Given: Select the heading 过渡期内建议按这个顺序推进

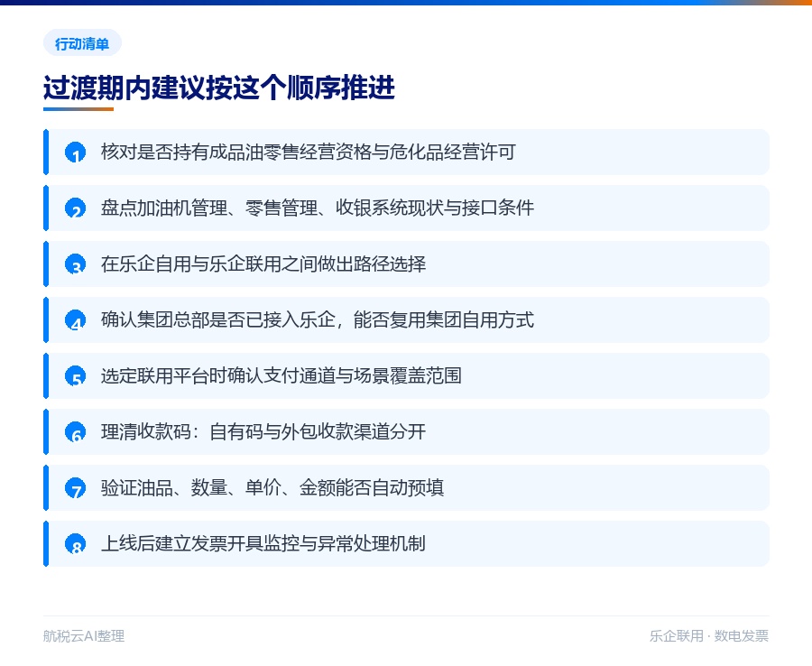Looking at the screenshot, I should point(219,88).
